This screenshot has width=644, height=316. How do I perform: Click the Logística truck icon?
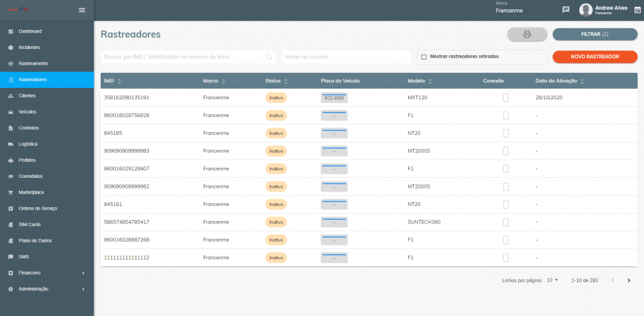pos(11,144)
